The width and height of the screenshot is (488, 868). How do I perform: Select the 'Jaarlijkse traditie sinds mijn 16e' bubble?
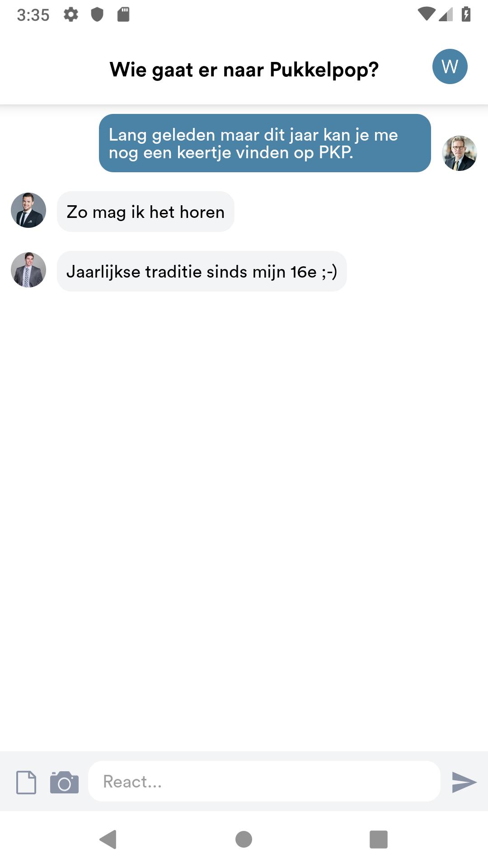pyautogui.click(x=202, y=271)
